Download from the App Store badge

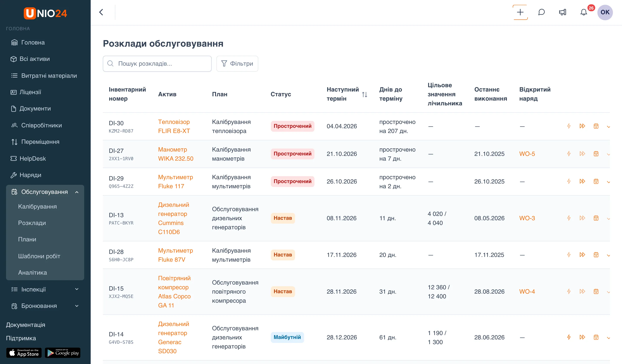(x=24, y=353)
